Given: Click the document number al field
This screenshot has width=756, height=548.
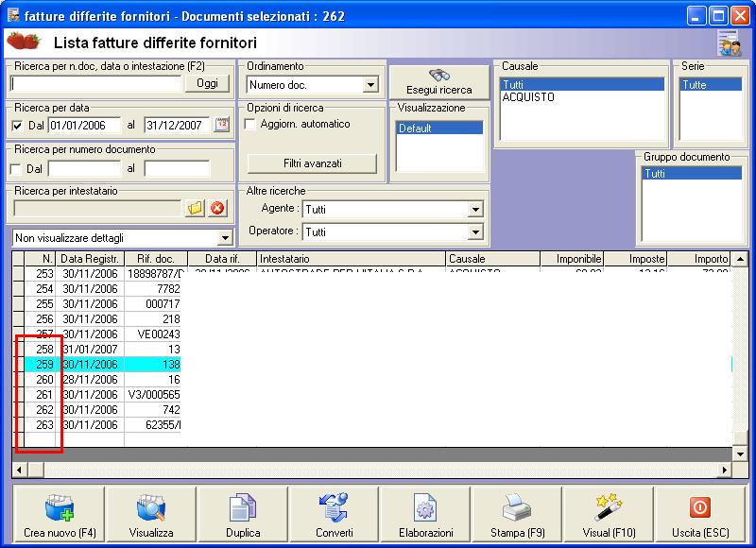Looking at the screenshot, I should [177, 169].
